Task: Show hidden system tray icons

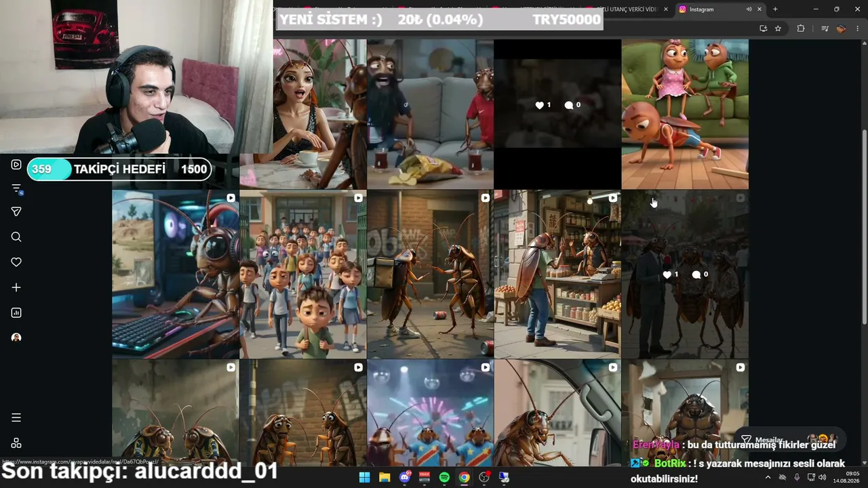Action: point(768,477)
